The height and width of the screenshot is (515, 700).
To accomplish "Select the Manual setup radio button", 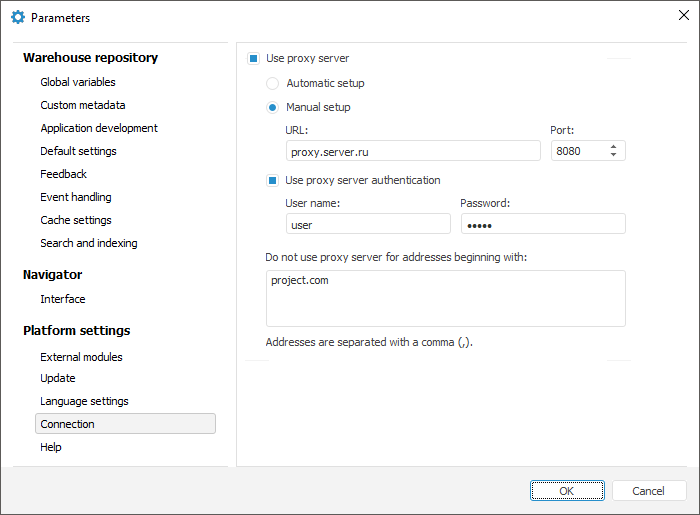I will [272, 108].
